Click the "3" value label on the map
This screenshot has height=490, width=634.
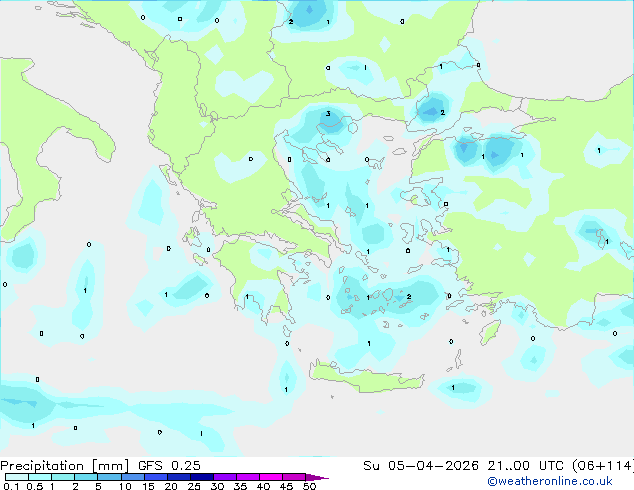click(x=328, y=114)
